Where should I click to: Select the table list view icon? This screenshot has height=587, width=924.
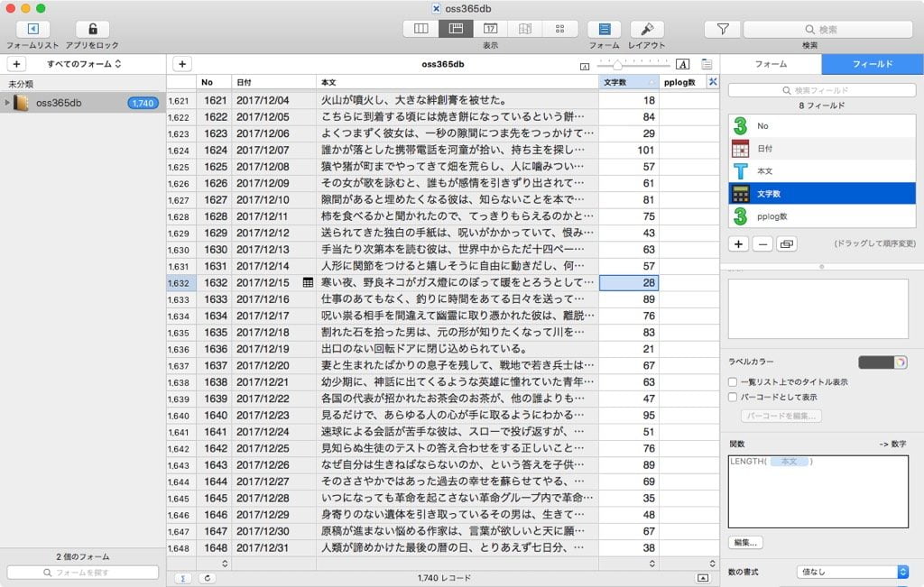(456, 29)
